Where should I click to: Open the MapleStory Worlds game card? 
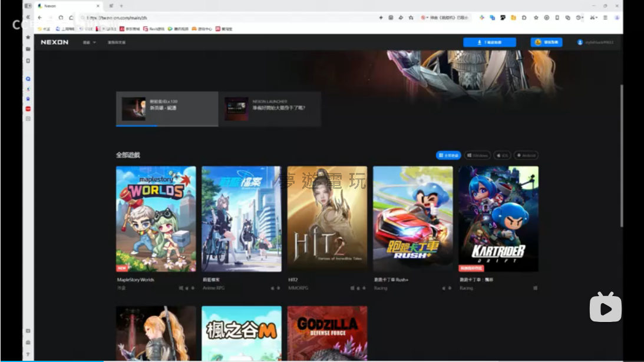[156, 219]
